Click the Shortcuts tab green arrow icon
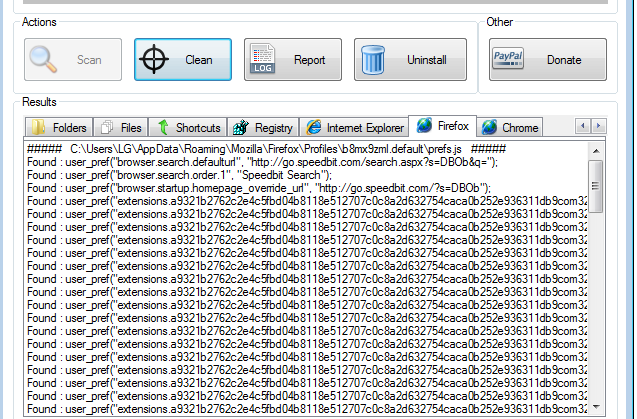This screenshot has width=637, height=419. click(163, 127)
